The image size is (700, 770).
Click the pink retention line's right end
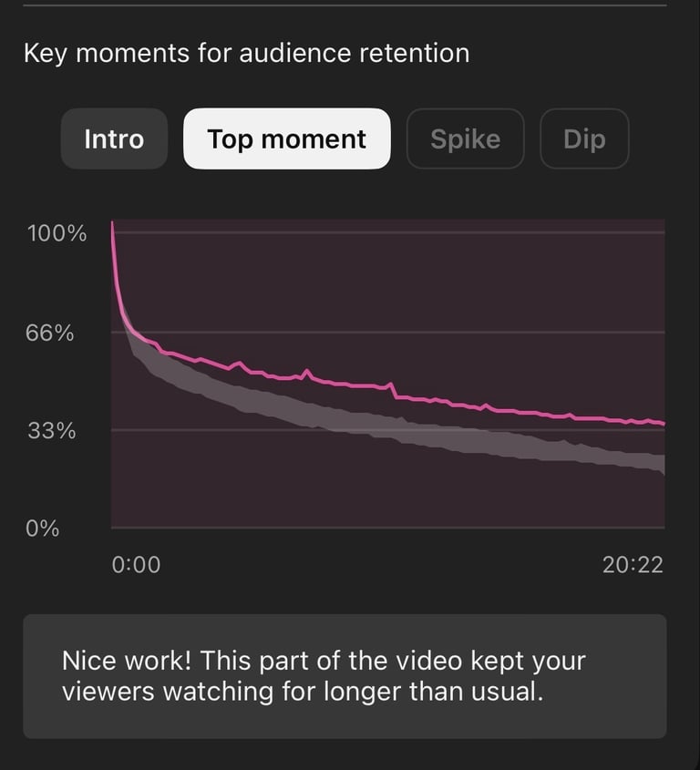pos(663,423)
